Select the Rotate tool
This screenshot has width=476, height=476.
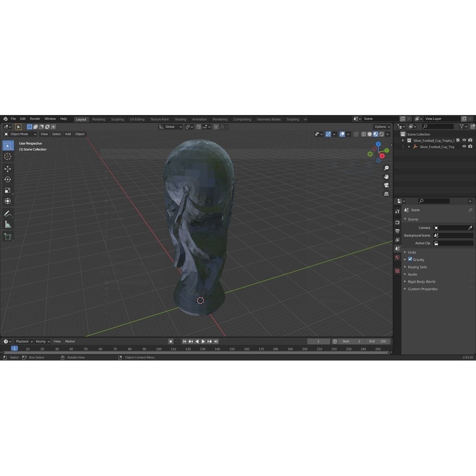pos(8,180)
